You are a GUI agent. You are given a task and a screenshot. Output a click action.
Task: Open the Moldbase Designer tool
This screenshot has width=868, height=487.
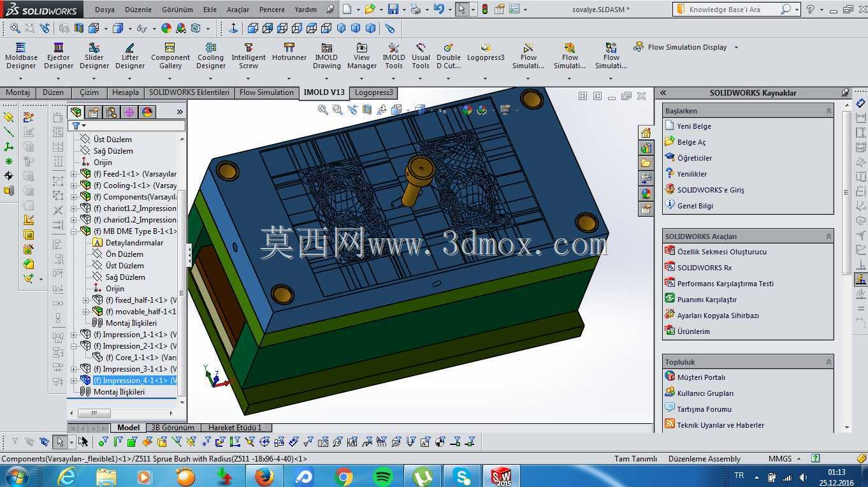(x=21, y=56)
